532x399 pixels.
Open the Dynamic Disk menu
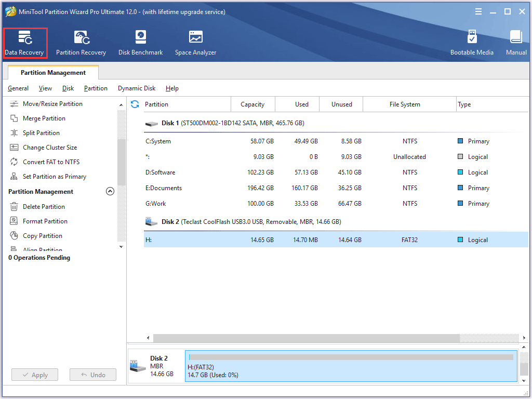click(137, 88)
